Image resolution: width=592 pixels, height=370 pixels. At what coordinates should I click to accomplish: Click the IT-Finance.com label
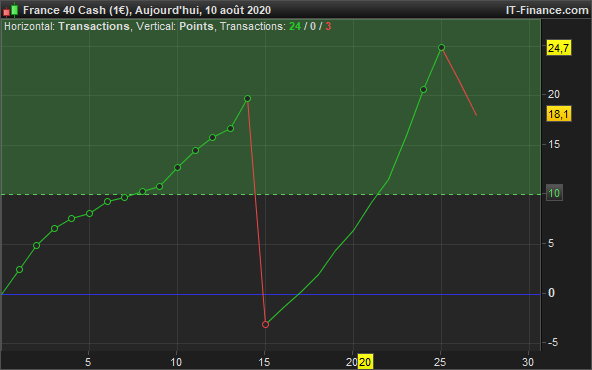pyautogui.click(x=547, y=10)
